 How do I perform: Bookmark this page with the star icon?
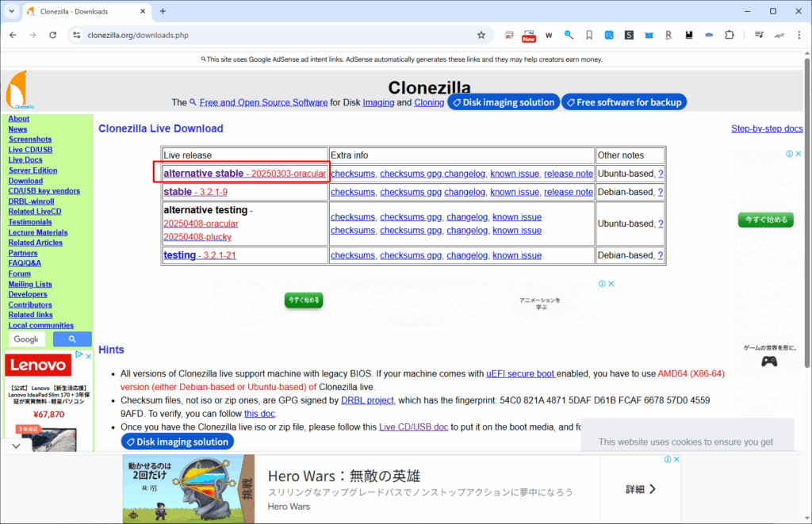pyautogui.click(x=481, y=35)
